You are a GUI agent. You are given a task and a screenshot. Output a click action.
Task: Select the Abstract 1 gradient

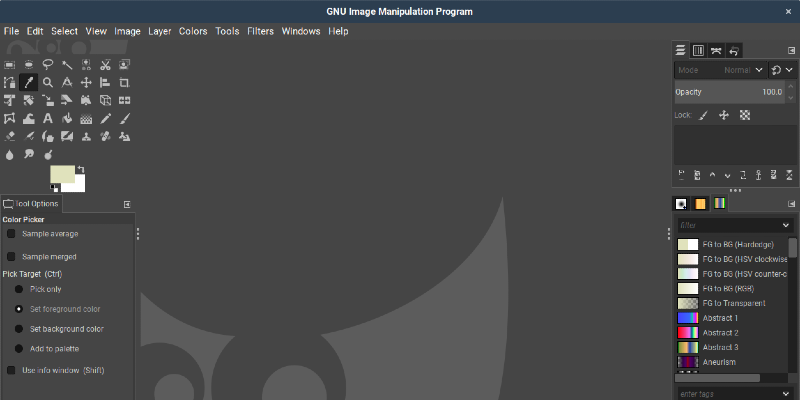720,317
